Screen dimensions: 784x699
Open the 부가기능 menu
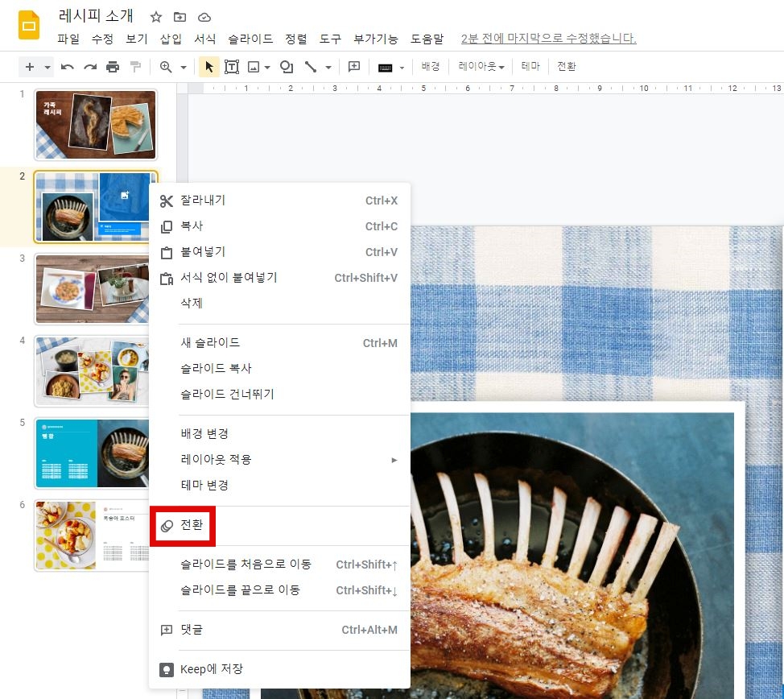376,39
